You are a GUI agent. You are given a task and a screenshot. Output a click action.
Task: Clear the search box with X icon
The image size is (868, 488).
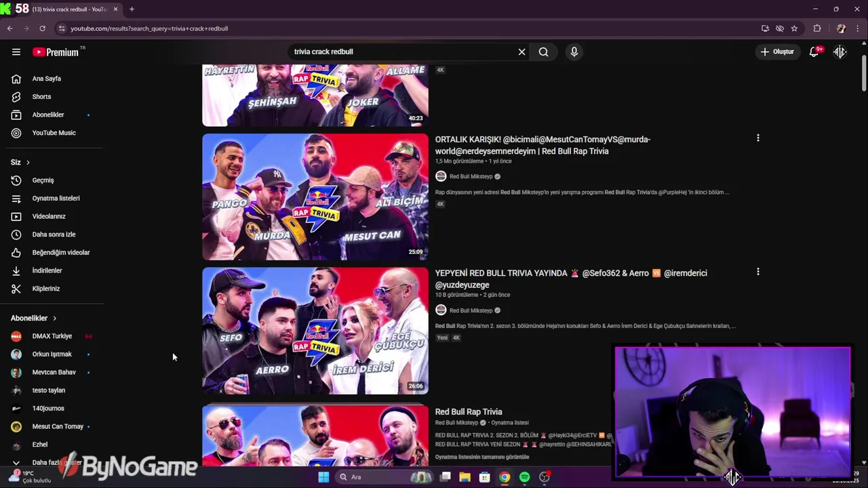coord(521,52)
